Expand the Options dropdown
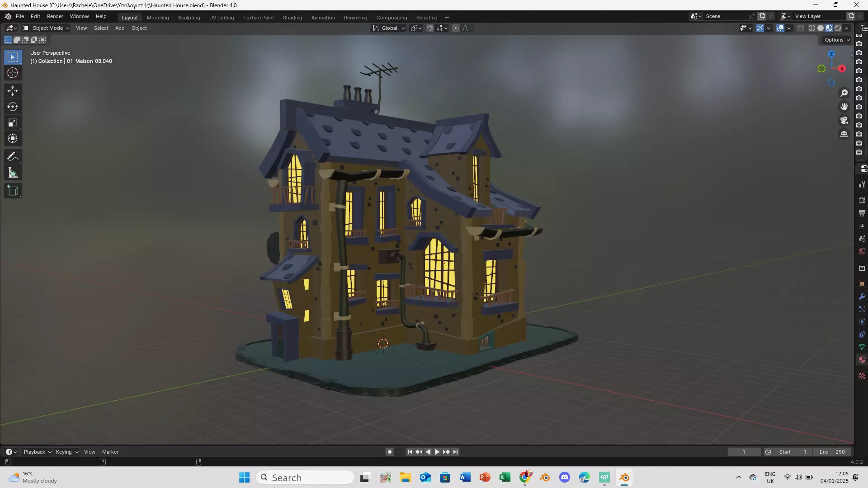Image resolution: width=868 pixels, height=488 pixels. 837,40
